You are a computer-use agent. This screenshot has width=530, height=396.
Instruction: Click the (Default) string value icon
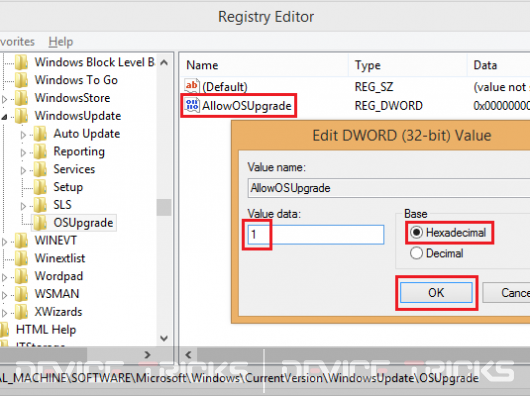[x=191, y=86]
